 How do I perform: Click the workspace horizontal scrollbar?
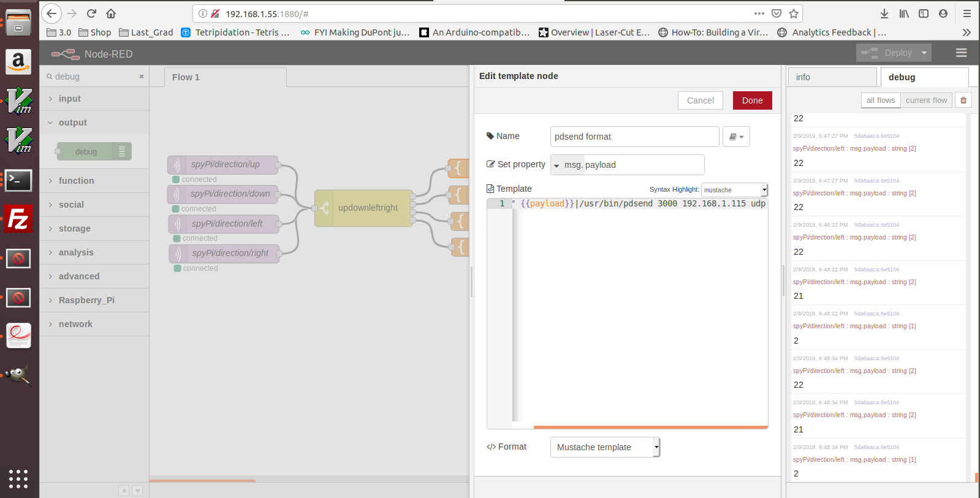[x=202, y=481]
